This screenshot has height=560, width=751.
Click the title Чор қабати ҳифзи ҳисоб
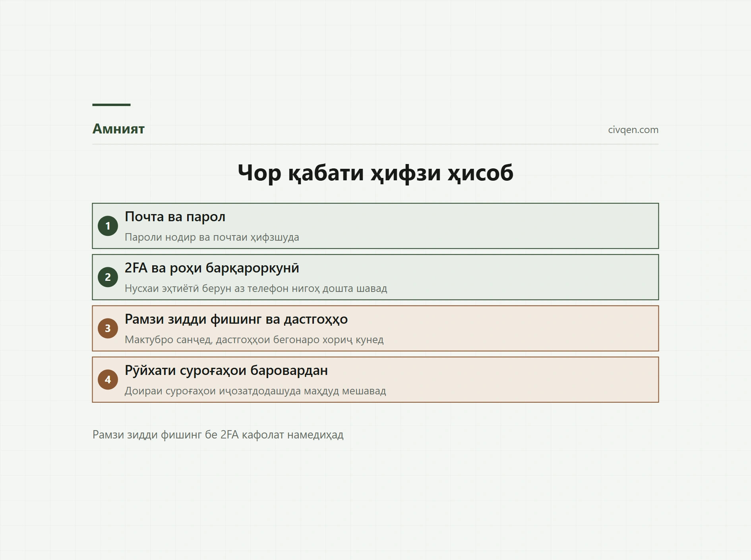click(375, 173)
